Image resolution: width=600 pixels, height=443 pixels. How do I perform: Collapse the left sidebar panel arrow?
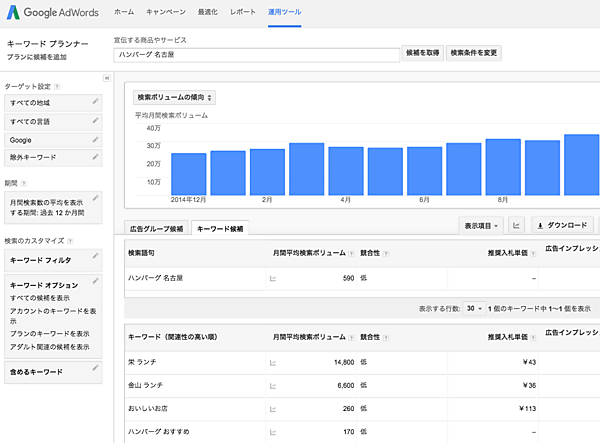tap(106, 77)
